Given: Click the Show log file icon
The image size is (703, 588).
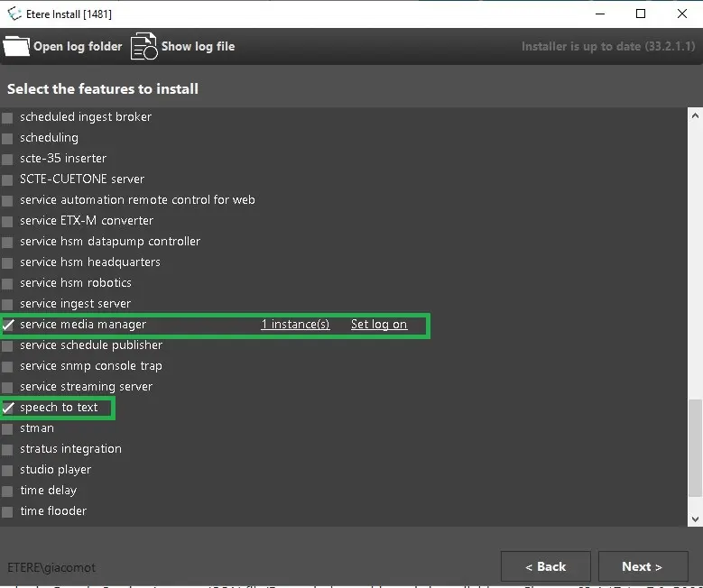Looking at the screenshot, I should click(143, 46).
